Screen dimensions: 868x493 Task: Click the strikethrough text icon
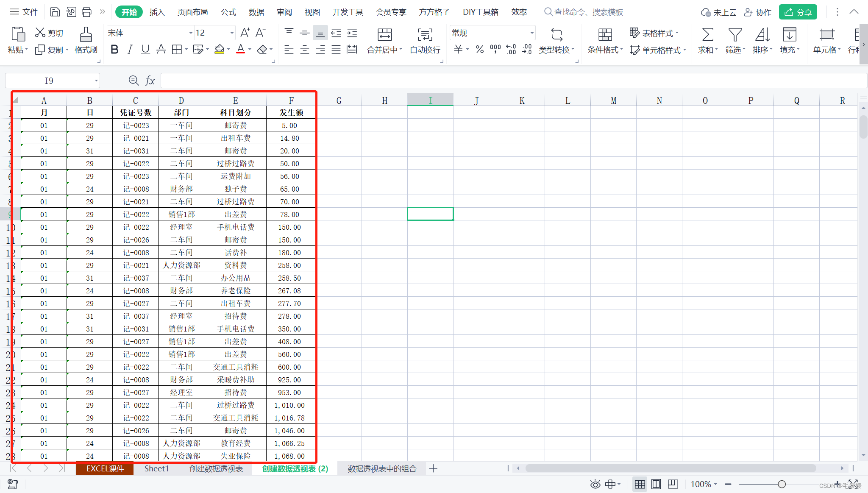pyautogui.click(x=161, y=50)
